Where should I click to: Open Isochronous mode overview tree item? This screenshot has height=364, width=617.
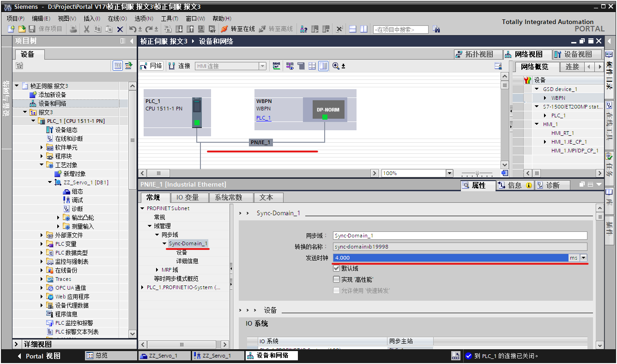(x=176, y=279)
